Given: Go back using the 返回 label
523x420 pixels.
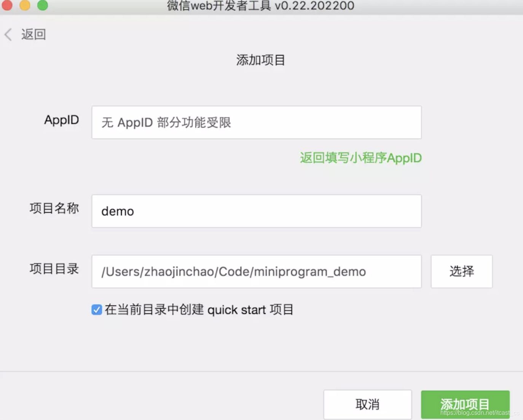Looking at the screenshot, I should pos(33,35).
